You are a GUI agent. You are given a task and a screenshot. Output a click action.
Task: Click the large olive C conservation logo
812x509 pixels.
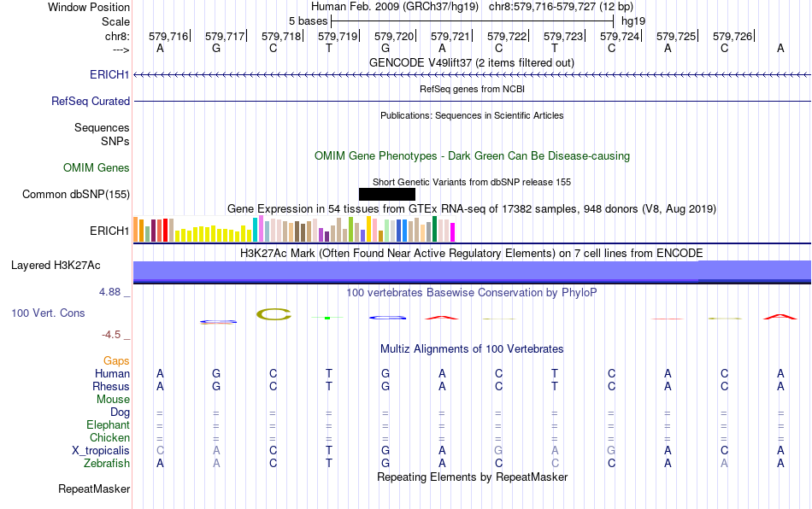click(274, 314)
